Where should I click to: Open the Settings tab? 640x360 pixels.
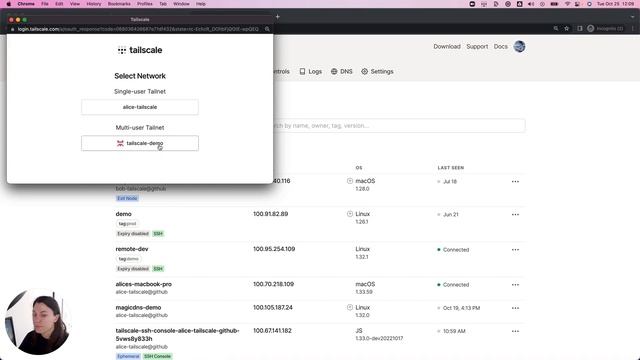click(377, 71)
